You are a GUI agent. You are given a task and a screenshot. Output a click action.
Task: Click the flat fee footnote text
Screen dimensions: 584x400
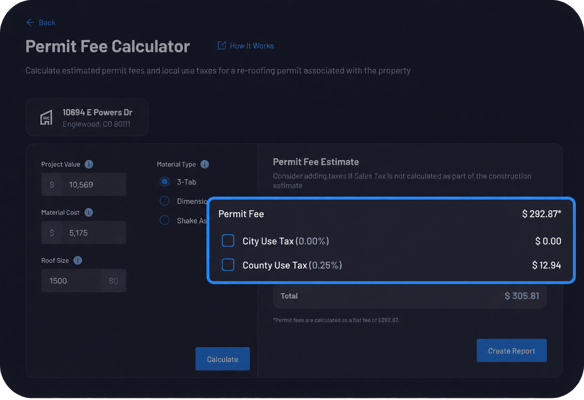[336, 320]
